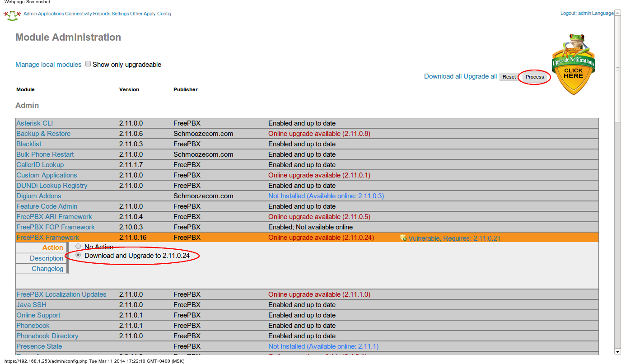This screenshot has height=364, width=621.
Task: Select the No Action radio button
Action: [x=79, y=247]
